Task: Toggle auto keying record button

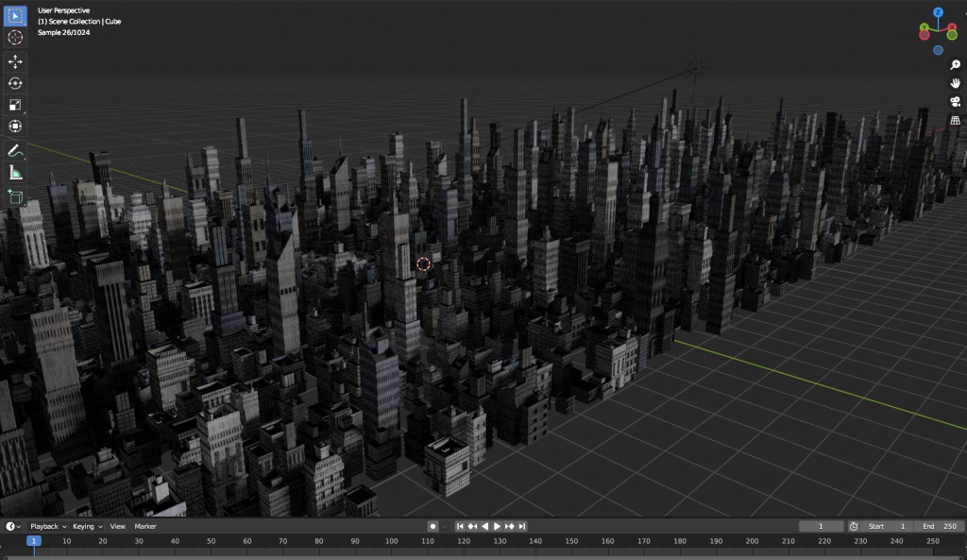Action: (x=433, y=526)
